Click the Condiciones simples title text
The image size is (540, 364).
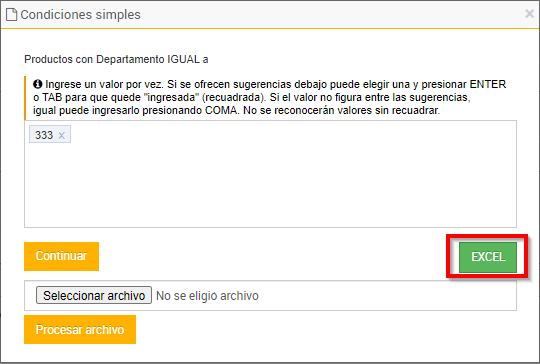click(81, 15)
